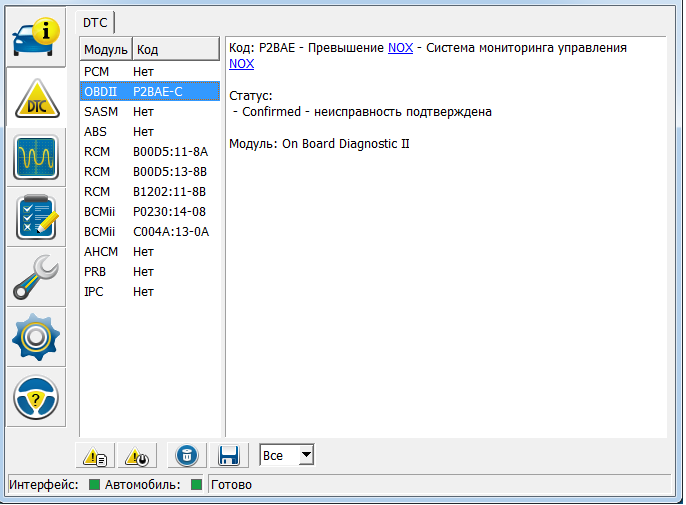The height and width of the screenshot is (505, 686).
Task: Open the Все filter dropdown
Action: pyautogui.click(x=287, y=455)
